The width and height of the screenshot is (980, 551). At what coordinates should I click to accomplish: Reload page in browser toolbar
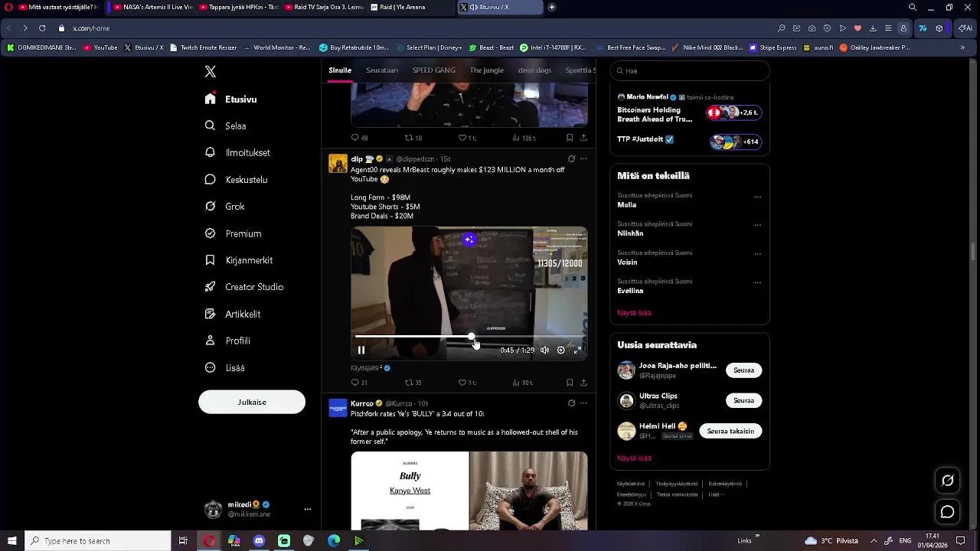pyautogui.click(x=42, y=28)
